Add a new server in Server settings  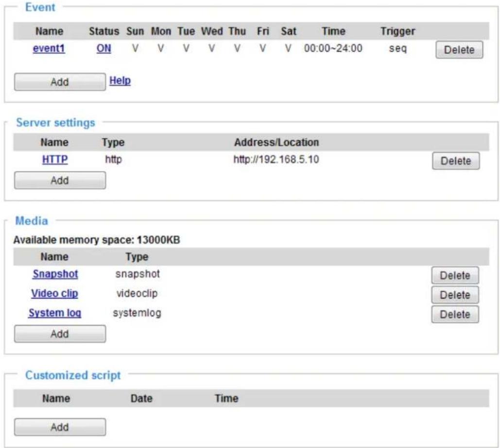point(60,181)
